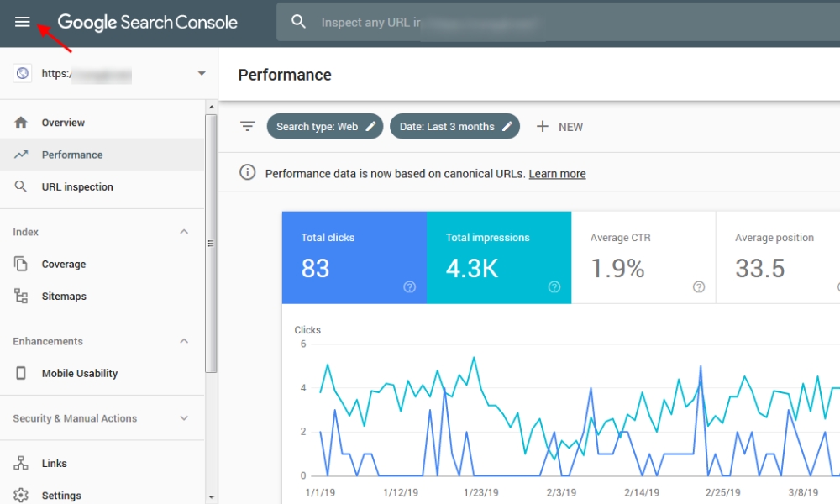
Task: Click the URL inspection magnifier icon
Action: pos(20,186)
